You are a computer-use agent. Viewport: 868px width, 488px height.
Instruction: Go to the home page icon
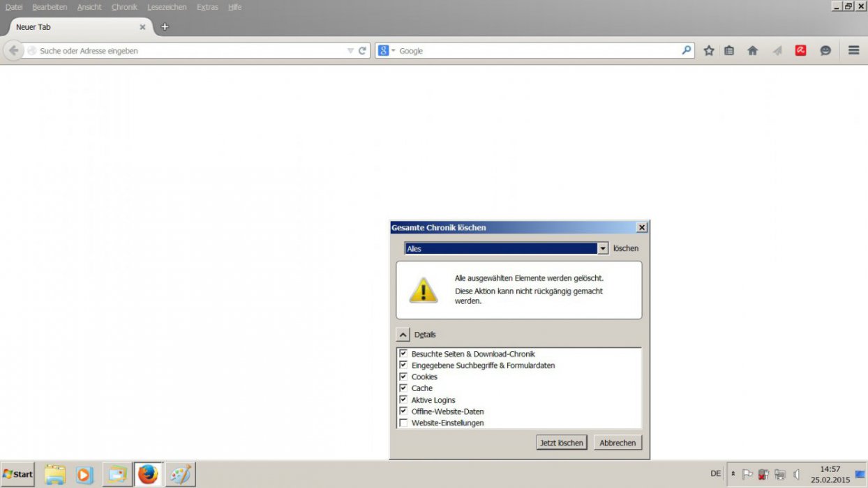752,51
